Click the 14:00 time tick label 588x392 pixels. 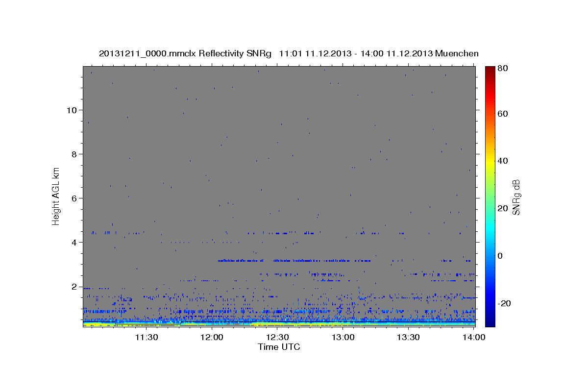474,337
